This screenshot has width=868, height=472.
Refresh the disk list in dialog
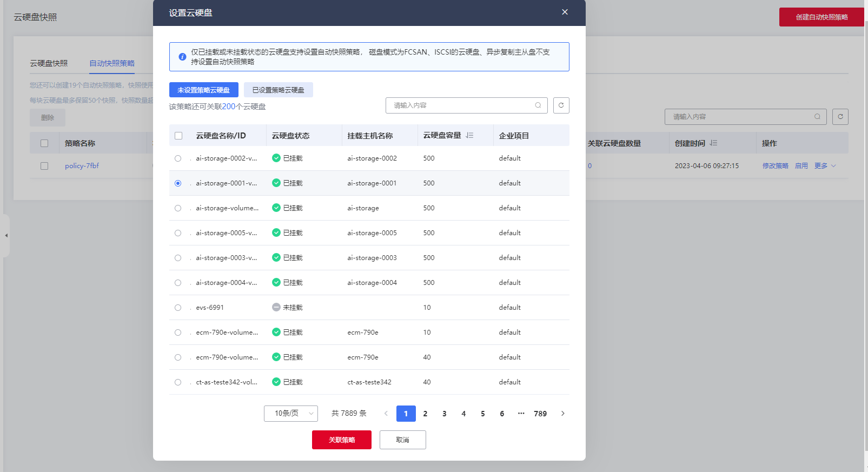coord(561,105)
